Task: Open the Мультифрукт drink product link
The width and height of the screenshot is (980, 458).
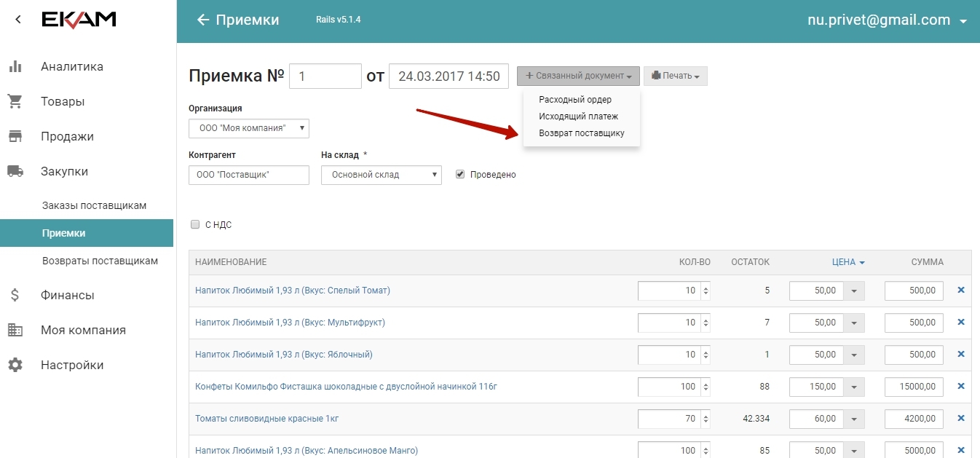Action: [290, 323]
